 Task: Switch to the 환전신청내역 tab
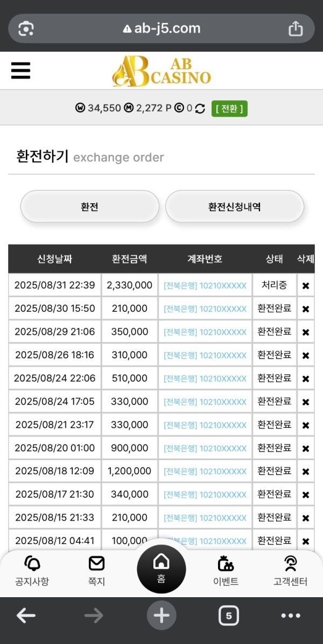point(234,207)
